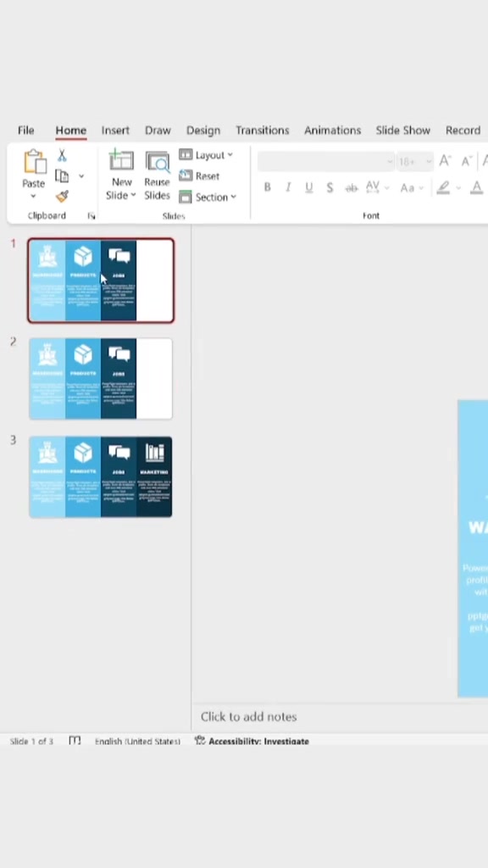Select the Format Painter brush
The image size is (488, 868).
(62, 197)
